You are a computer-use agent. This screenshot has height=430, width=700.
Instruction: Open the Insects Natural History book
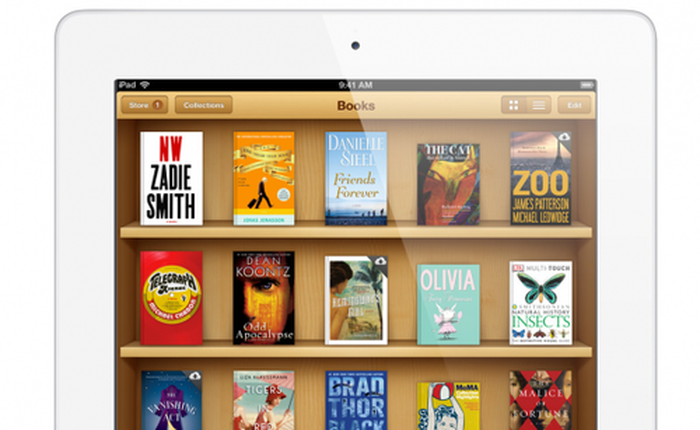click(x=540, y=302)
